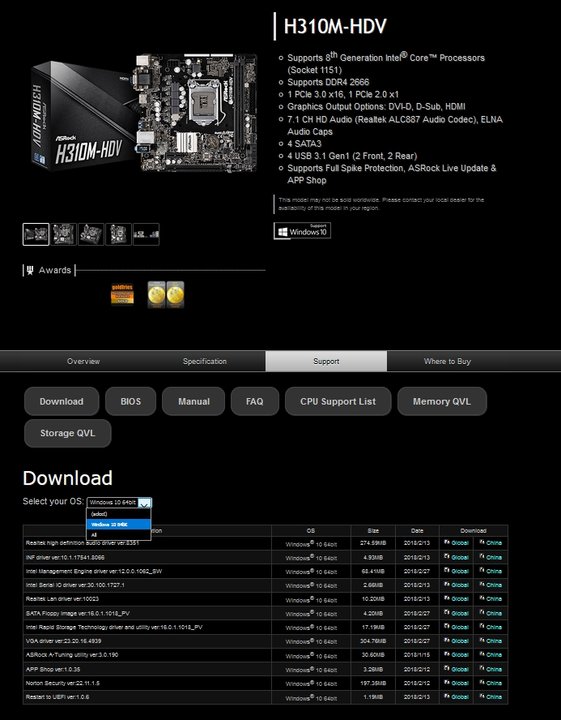Click the '2018/1/15' date cell
The image size is (561, 720).
[417, 655]
